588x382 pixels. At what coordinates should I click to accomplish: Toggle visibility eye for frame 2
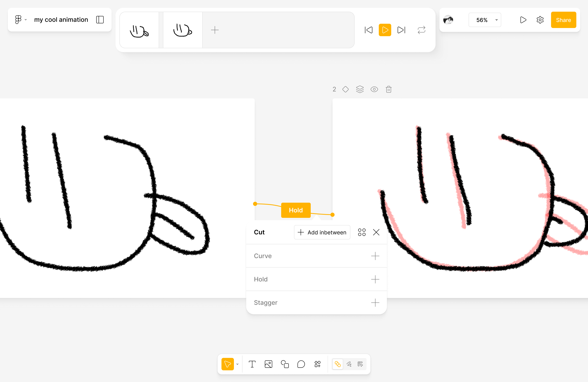374,89
